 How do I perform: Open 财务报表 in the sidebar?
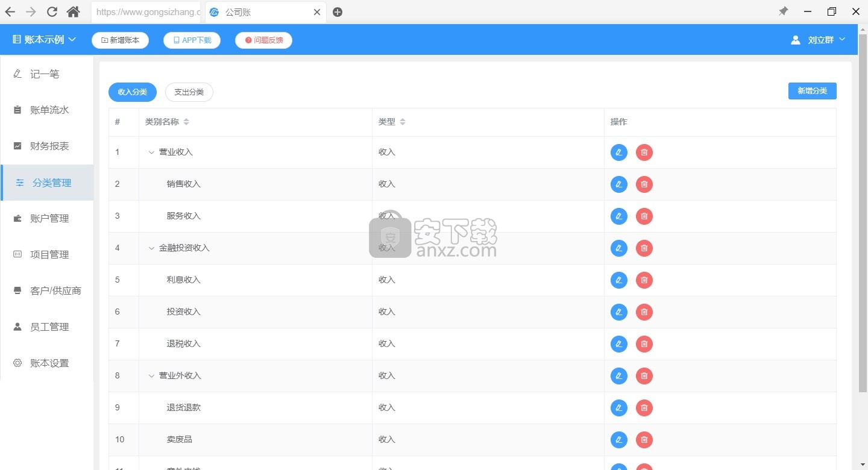47,146
